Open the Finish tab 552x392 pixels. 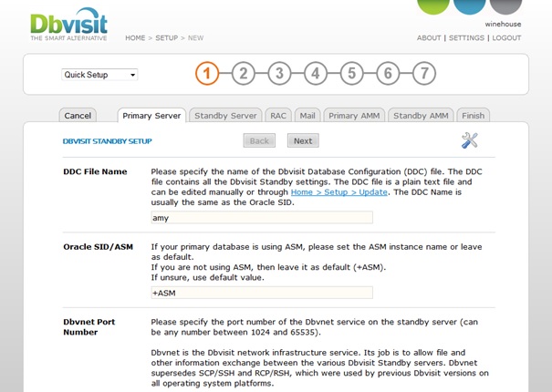pos(474,116)
